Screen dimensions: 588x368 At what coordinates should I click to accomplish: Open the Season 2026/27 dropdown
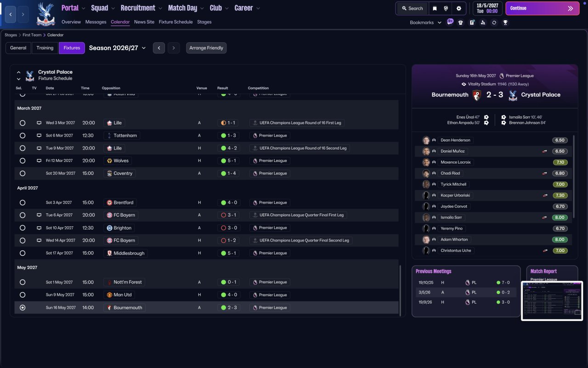118,48
